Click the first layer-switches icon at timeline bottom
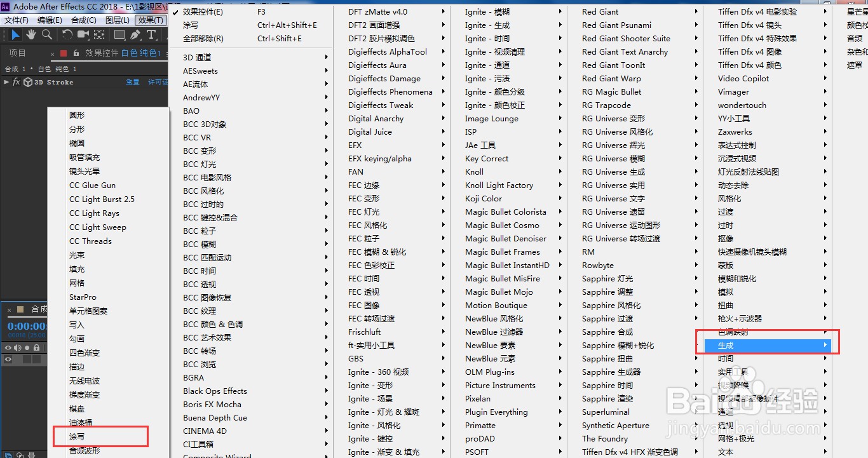The width and height of the screenshot is (868, 458). (8, 455)
